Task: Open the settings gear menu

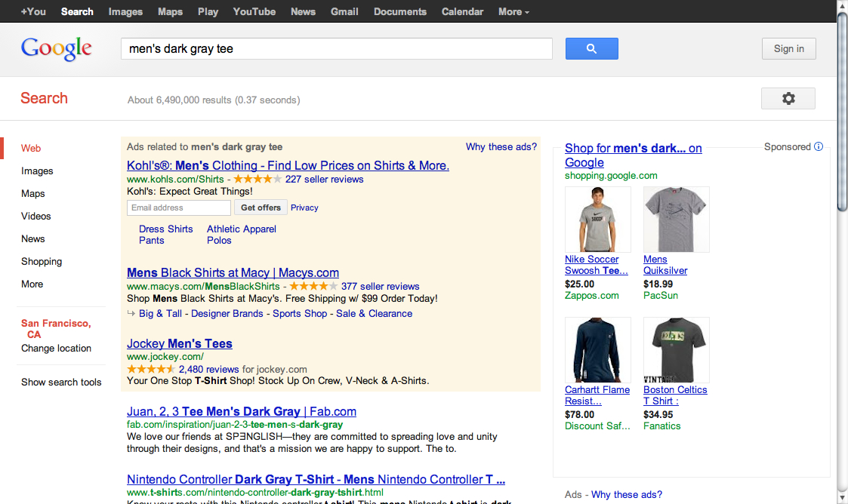Action: (x=788, y=98)
